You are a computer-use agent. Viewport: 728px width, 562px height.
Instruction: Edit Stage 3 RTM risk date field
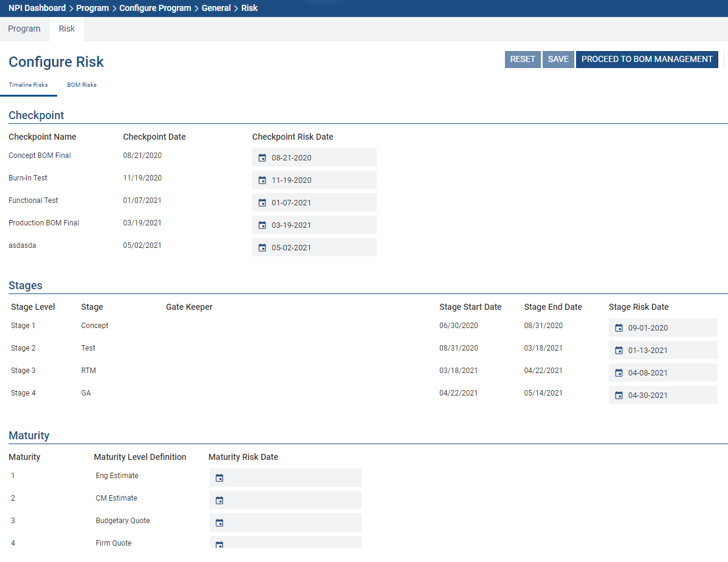click(670, 373)
